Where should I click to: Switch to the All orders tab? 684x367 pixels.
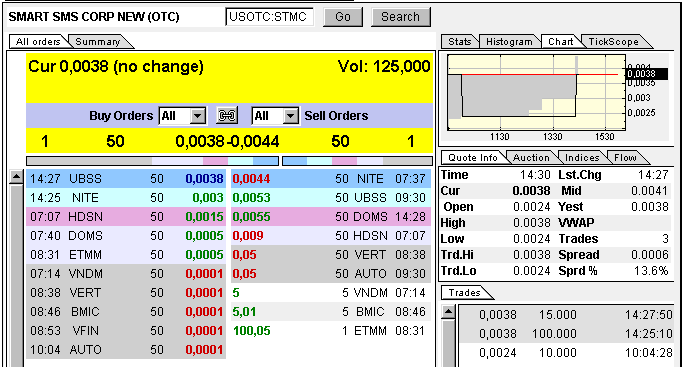(x=38, y=41)
